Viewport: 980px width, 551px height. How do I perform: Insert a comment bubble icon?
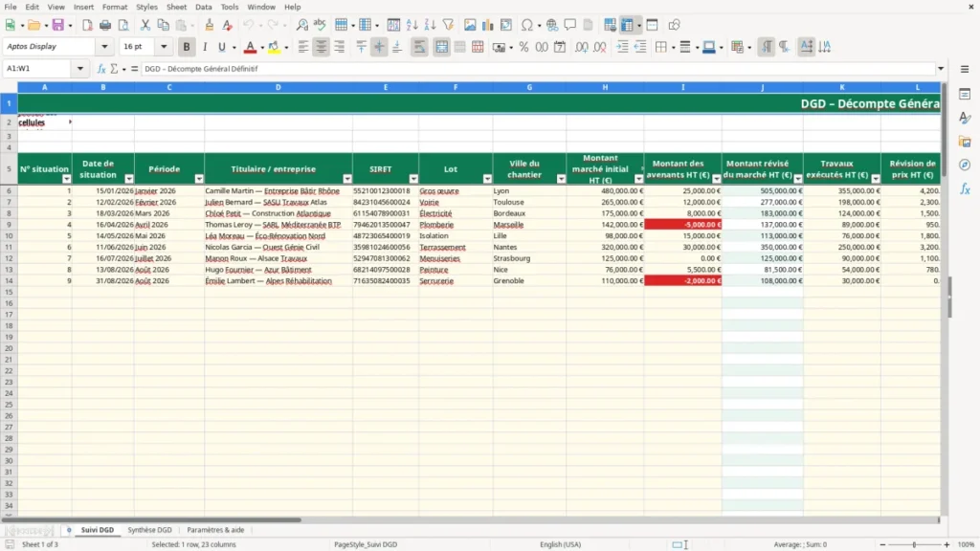(x=570, y=25)
